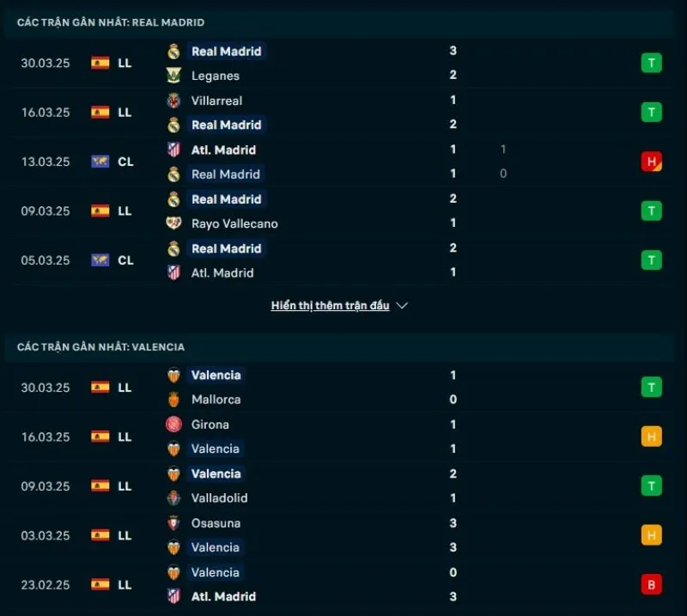Open Rayo Vallecano team name link

[x=234, y=223]
